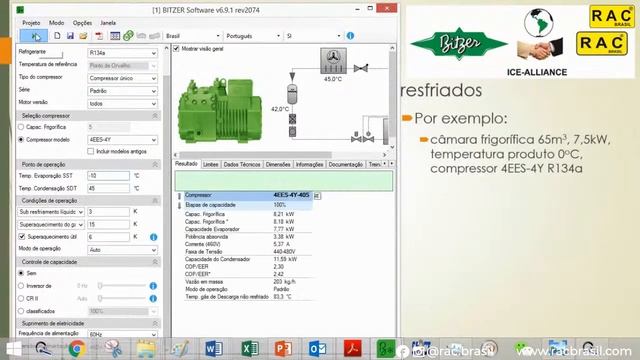Select the Compressor modelo radio button

21,140
